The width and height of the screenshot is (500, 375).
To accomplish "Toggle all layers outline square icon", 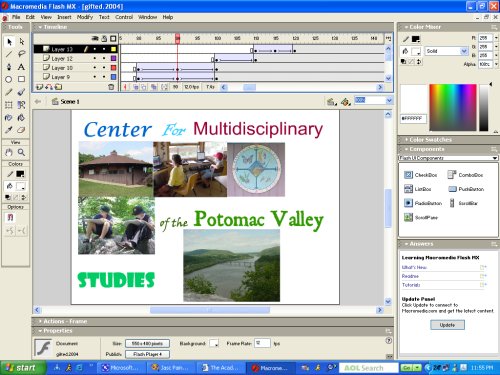I will 113,39.
